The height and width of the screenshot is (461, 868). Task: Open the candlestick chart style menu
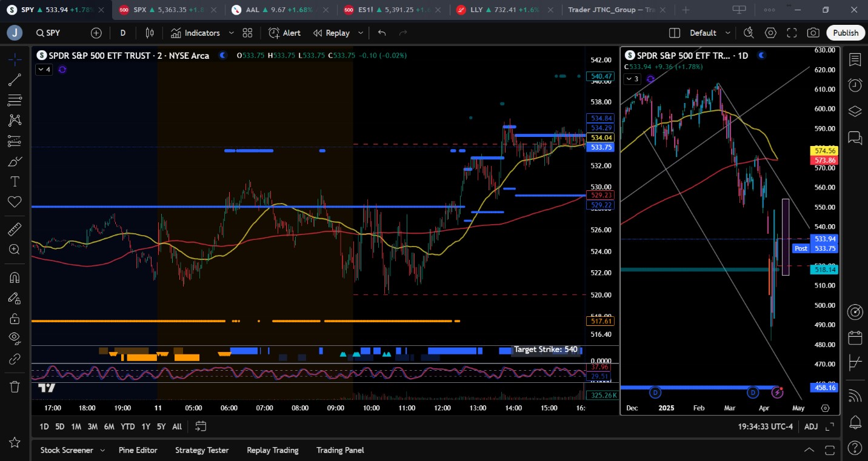pyautogui.click(x=150, y=33)
